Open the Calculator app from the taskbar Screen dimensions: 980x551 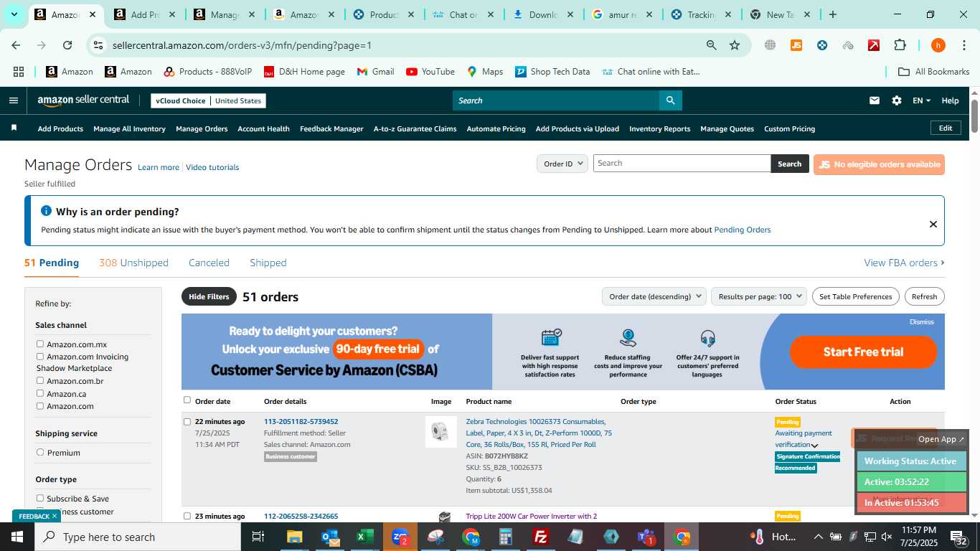click(506, 537)
